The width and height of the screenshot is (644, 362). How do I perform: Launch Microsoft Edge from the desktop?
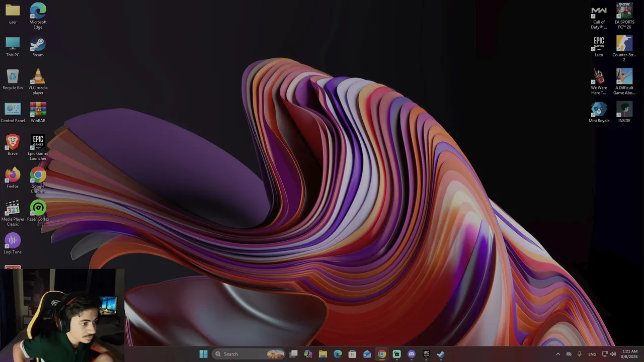pyautogui.click(x=38, y=16)
